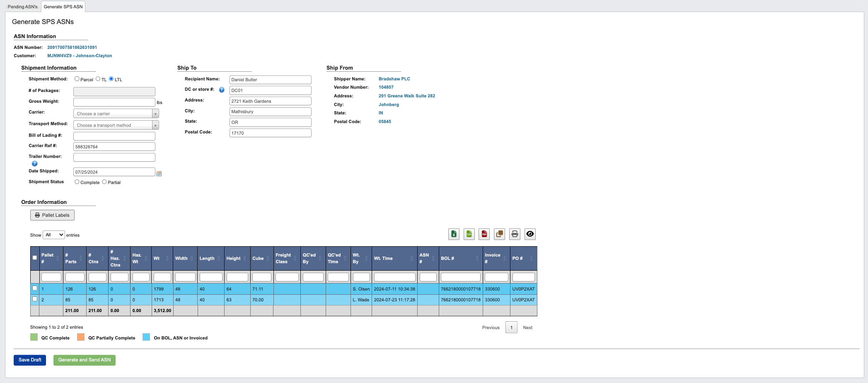This screenshot has height=383, width=868.
Task: Open the column visibility eye icon
Action: 530,234
